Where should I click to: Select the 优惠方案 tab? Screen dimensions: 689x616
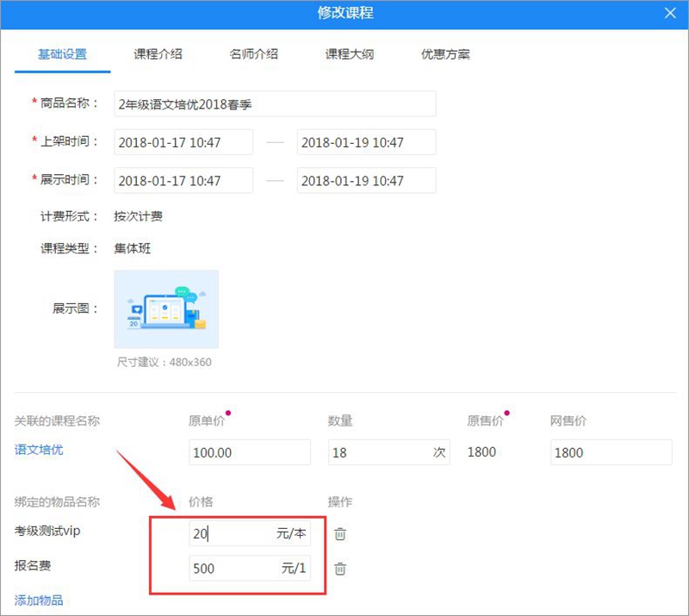click(445, 54)
